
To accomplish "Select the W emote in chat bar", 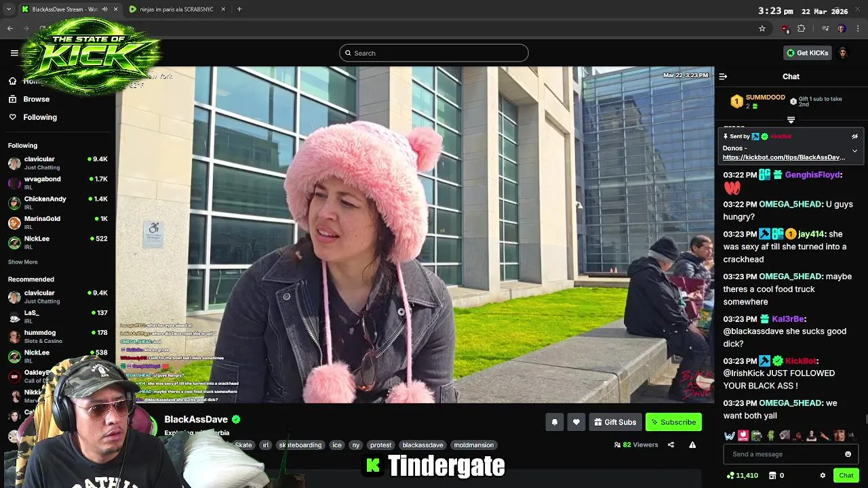I will [729, 436].
